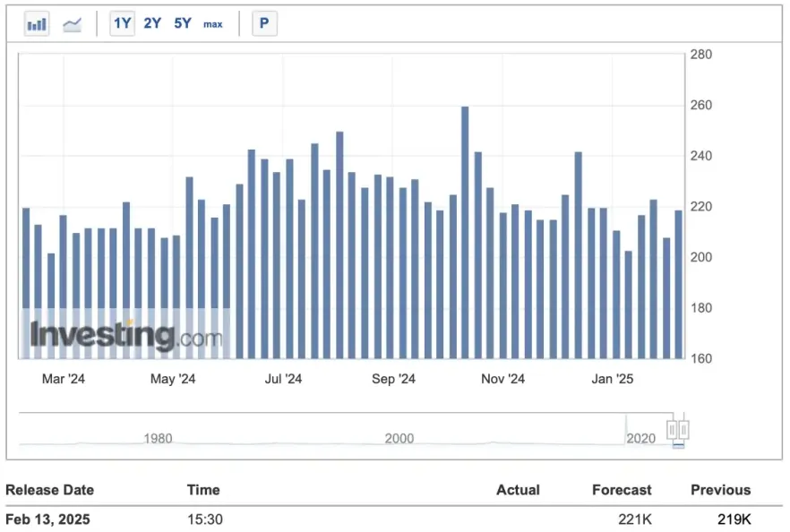Click the leftmost bar in the chart

click(26, 283)
